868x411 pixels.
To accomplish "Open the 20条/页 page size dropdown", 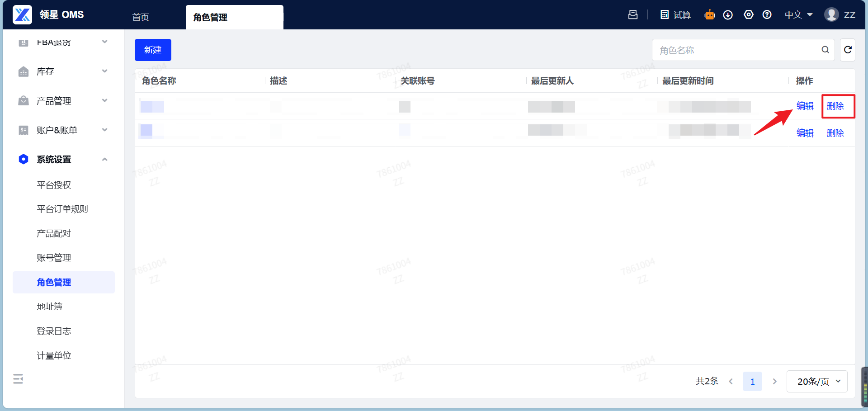I will point(817,382).
